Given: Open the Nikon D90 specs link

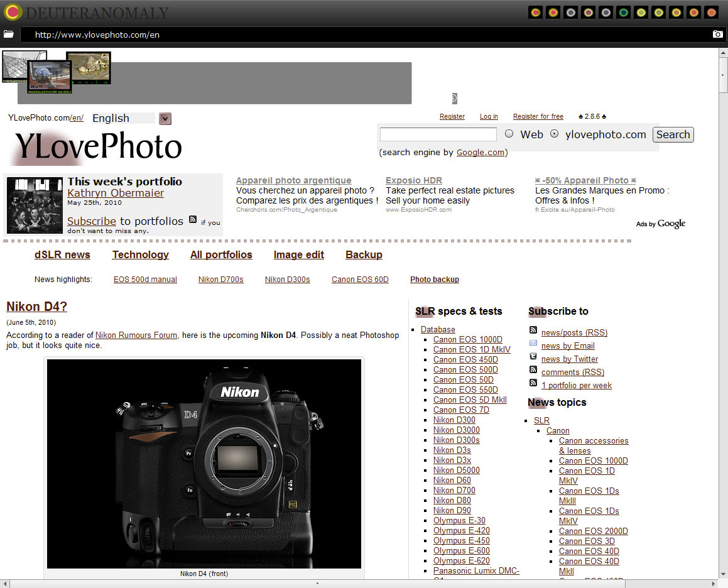Looking at the screenshot, I should pos(452,511).
